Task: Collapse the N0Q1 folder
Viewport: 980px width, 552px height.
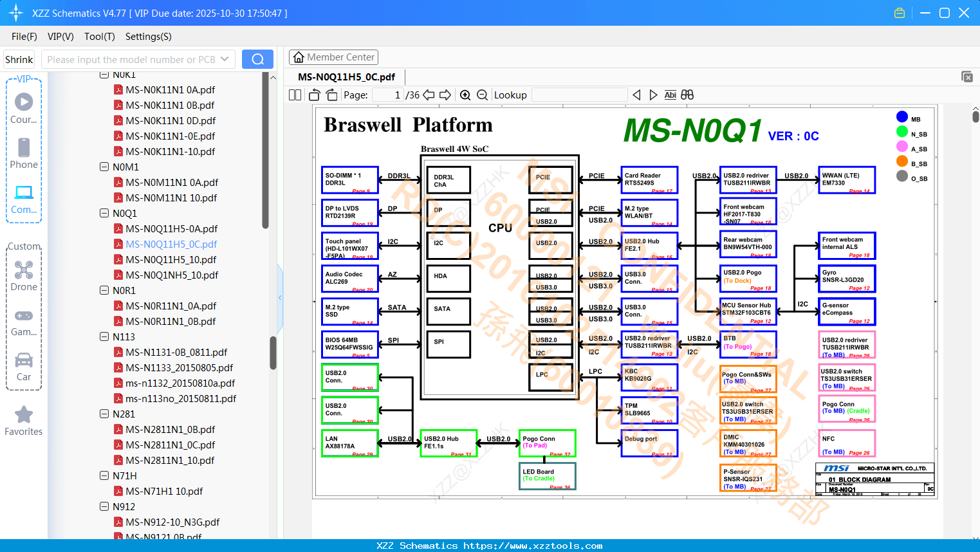Action: point(104,213)
